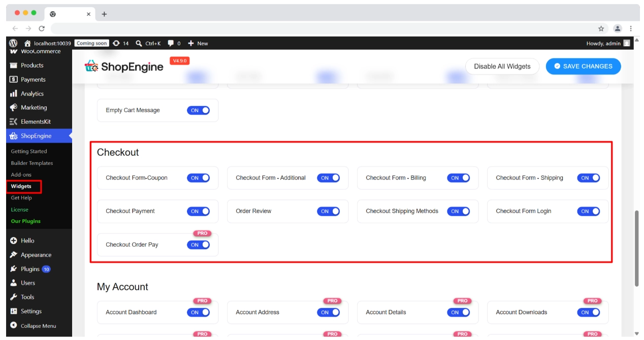Open the site home icon localhost:10039
644x340 pixels.
click(x=27, y=43)
